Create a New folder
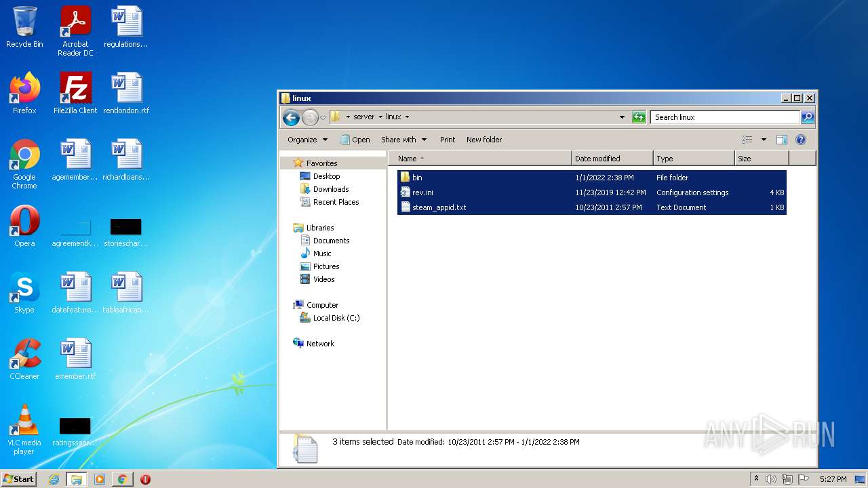This screenshot has width=868, height=488. [484, 140]
